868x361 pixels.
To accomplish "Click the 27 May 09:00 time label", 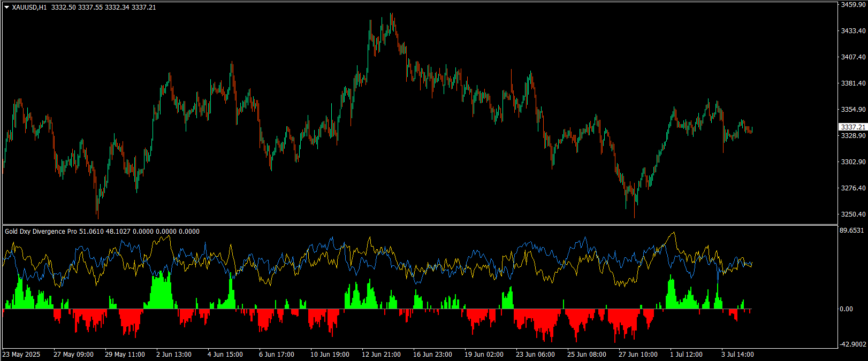I will pyautogui.click(x=74, y=355).
